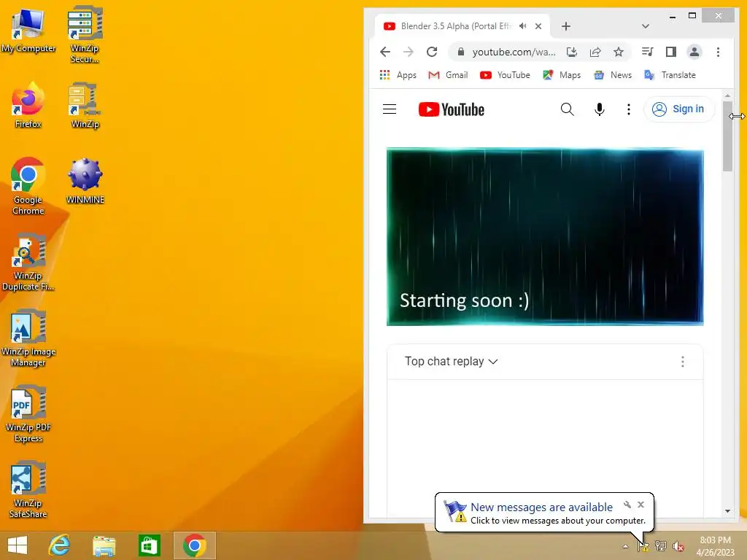747x560 pixels.
Task: Select WinZip Image Manager desktop icon
Action: coord(28,338)
